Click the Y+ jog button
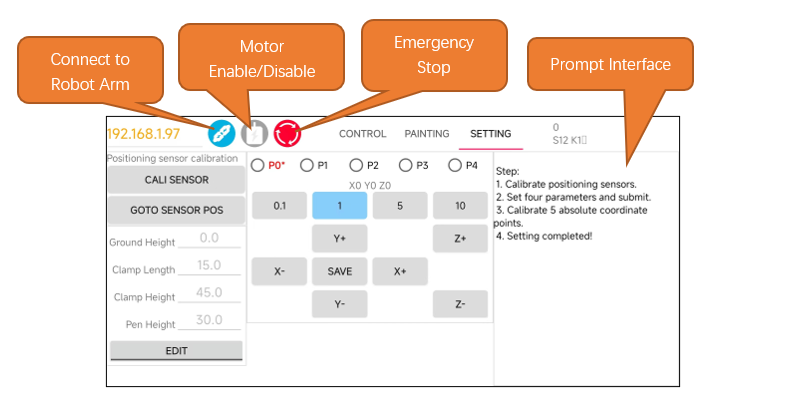The width and height of the screenshot is (789, 402). click(340, 238)
